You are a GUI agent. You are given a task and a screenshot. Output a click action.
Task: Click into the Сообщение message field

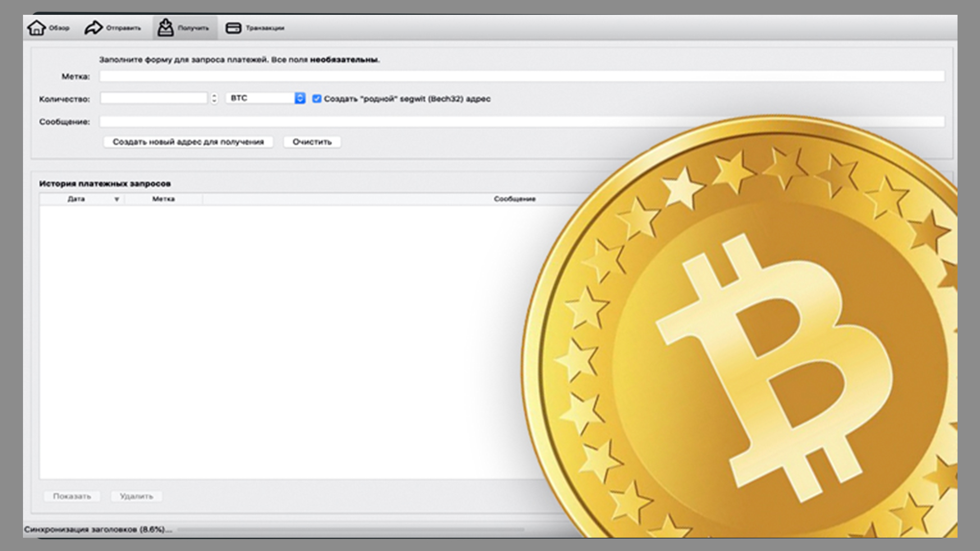tap(522, 121)
